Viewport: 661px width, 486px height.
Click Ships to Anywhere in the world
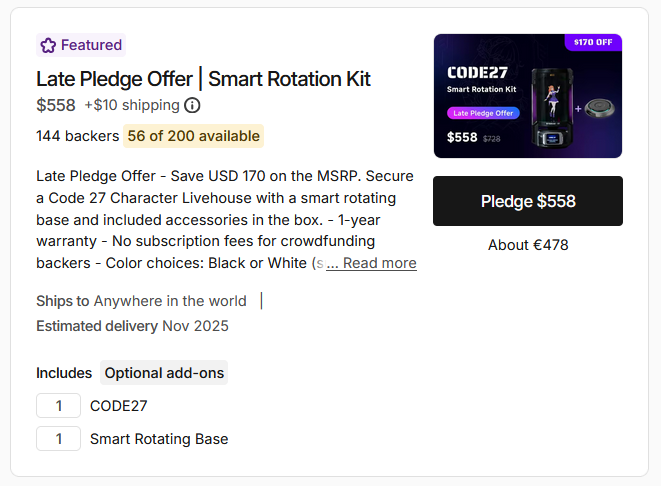coord(141,301)
